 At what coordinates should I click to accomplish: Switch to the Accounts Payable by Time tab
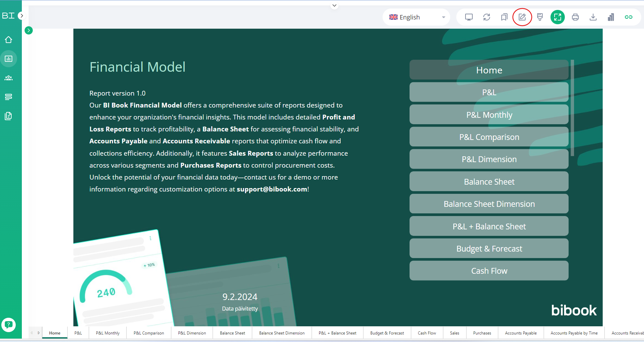tap(574, 333)
